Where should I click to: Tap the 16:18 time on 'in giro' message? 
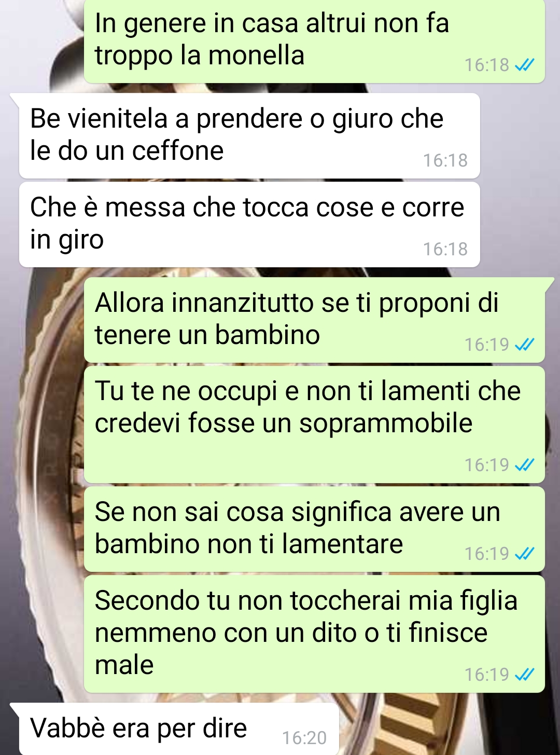pos(445,250)
